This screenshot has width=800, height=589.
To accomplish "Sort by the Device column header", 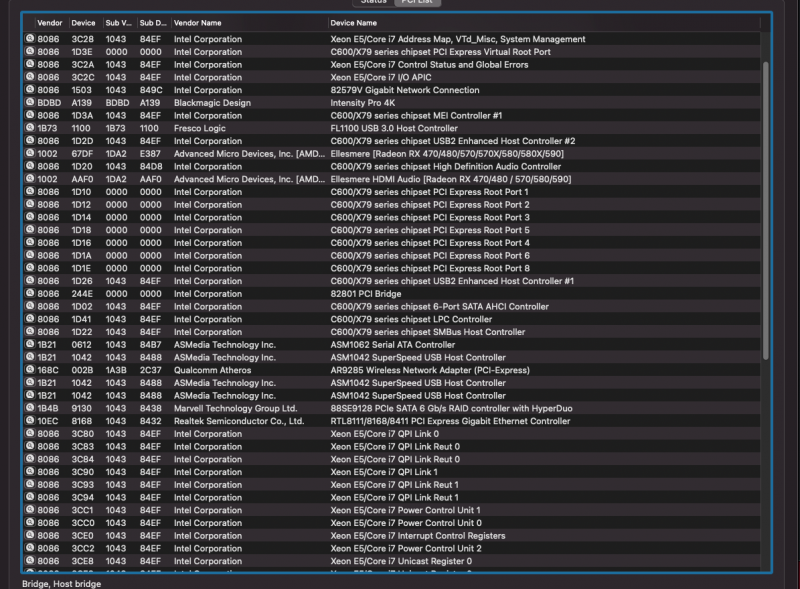I will tap(83, 23).
